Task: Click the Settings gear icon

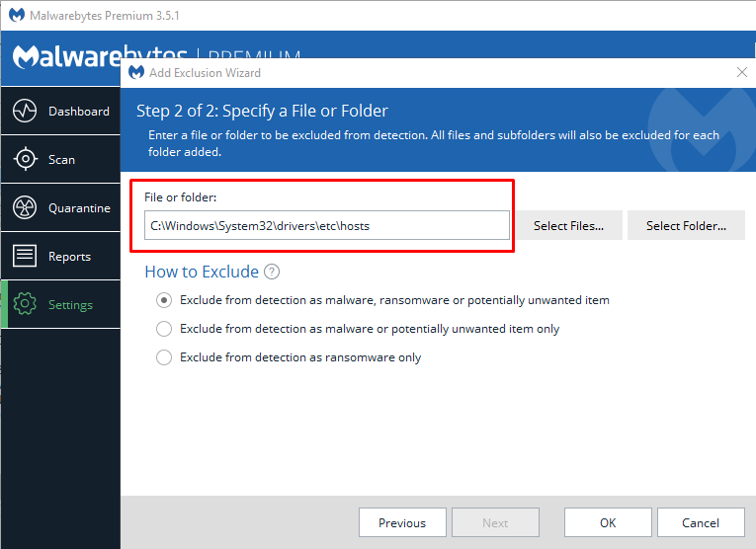Action: [25, 304]
